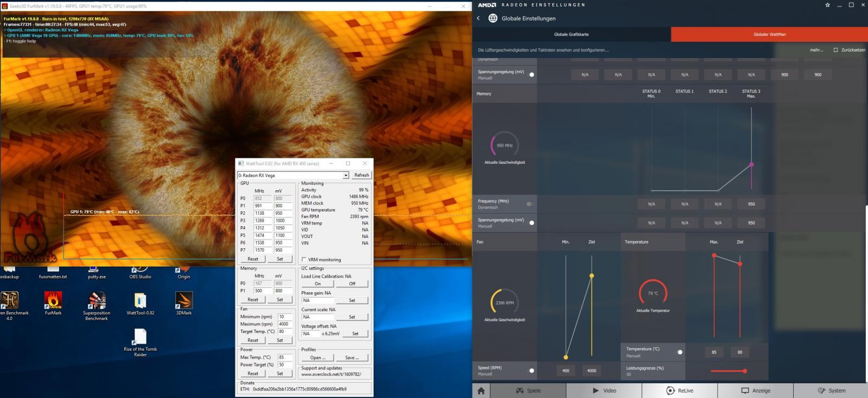868x398 pixels.
Task: Open Video tab in Radeon bottom bar
Action: [x=604, y=390]
